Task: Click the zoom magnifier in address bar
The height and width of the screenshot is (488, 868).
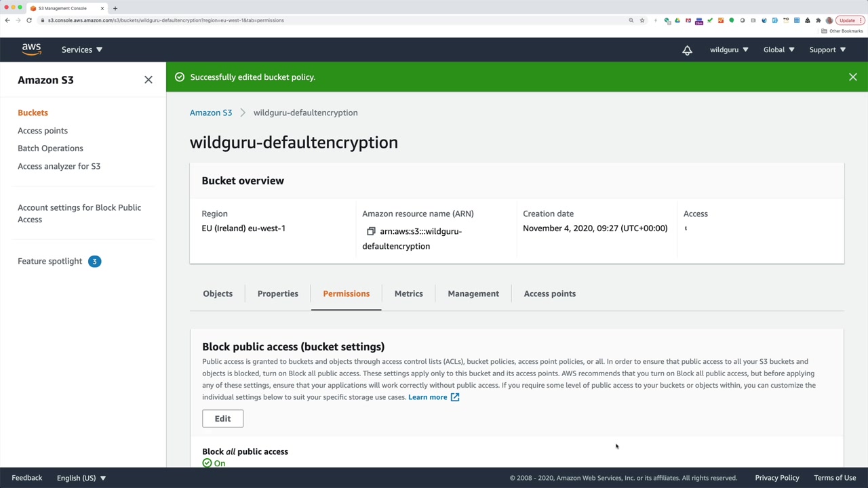Action: point(631,20)
